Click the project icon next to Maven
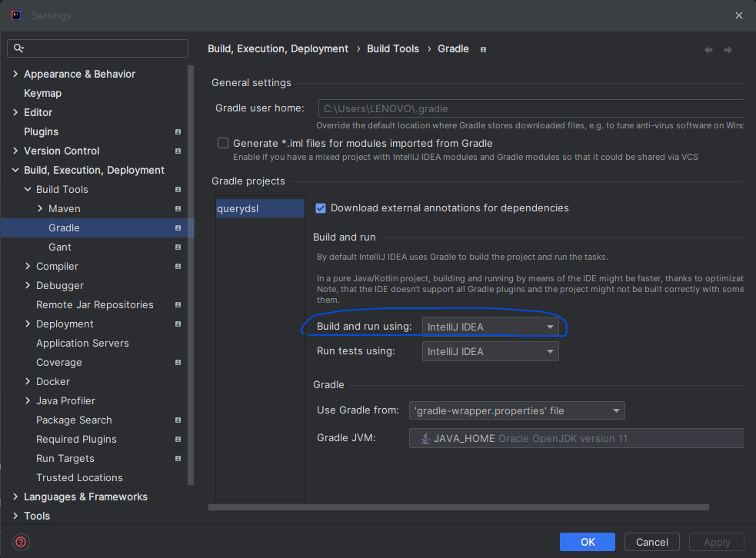The height and width of the screenshot is (558, 756). pos(178,208)
